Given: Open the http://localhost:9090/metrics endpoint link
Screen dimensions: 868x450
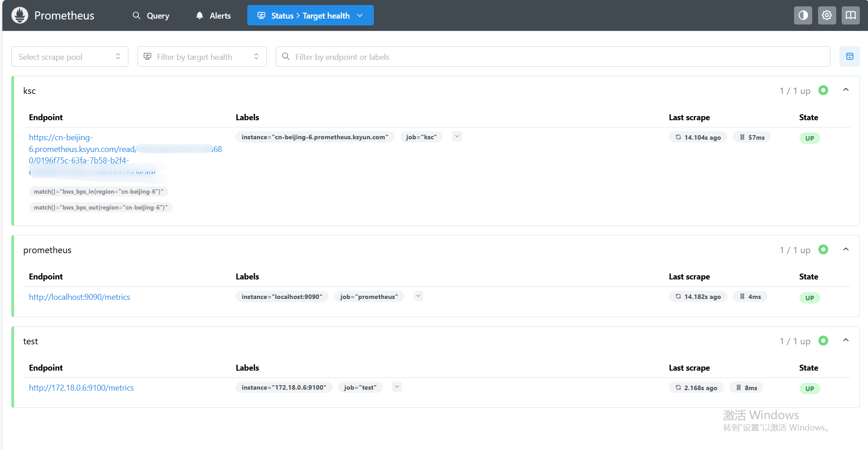Looking at the screenshot, I should (79, 297).
